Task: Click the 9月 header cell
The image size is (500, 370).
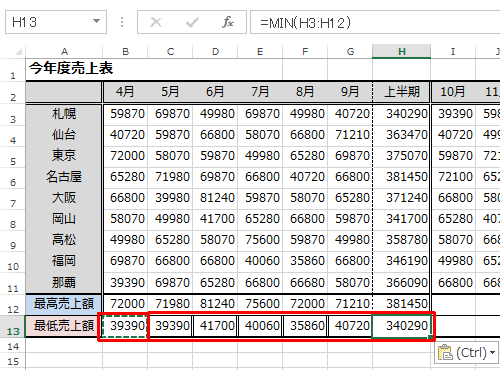Action: (x=350, y=92)
